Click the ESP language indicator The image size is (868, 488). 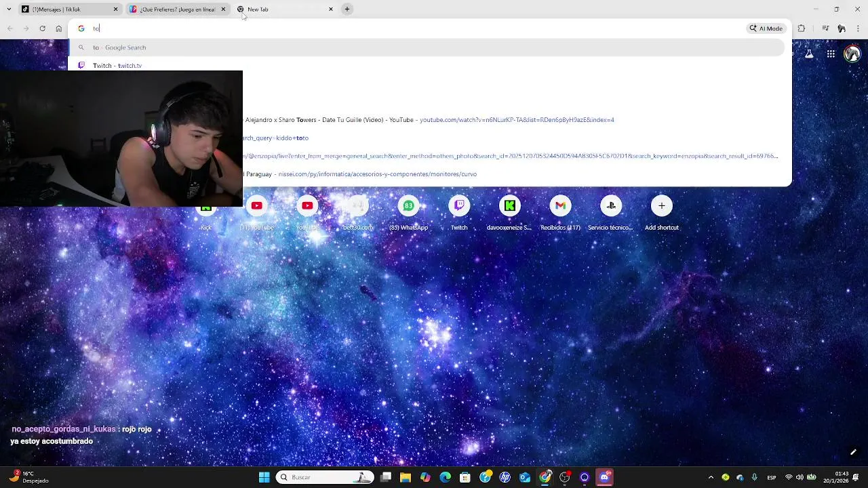tap(772, 477)
